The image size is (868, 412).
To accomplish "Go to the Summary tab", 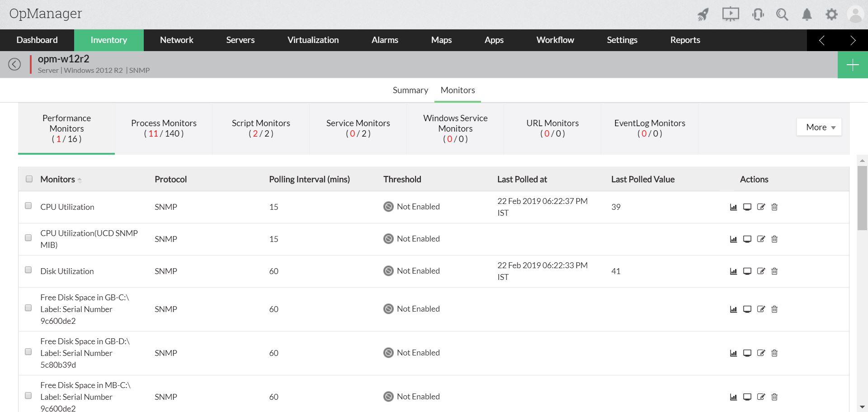I will (x=410, y=90).
